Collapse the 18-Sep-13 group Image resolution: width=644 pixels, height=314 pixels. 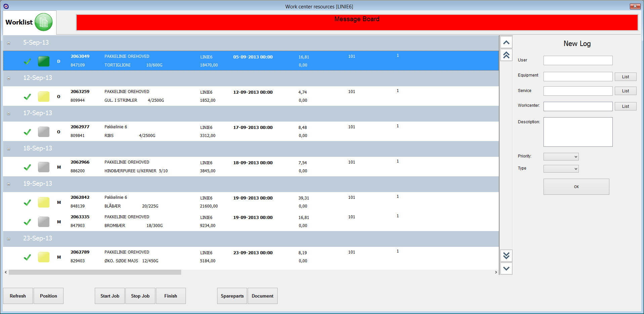click(x=9, y=149)
